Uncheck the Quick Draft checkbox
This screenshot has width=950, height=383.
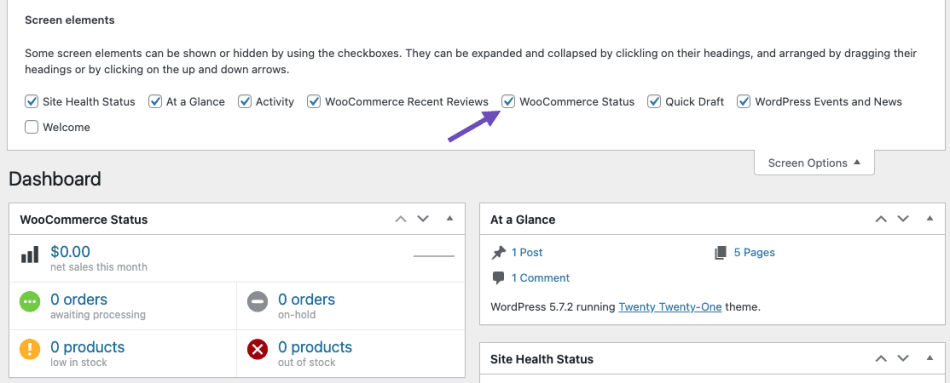point(654,101)
